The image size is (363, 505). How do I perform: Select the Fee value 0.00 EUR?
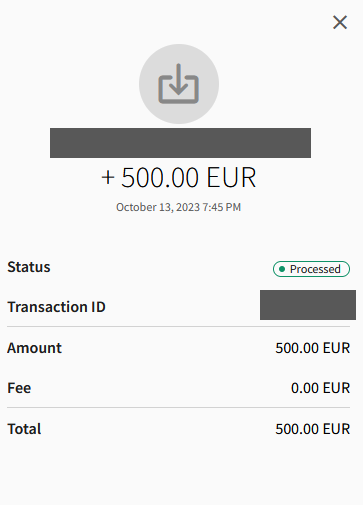coord(320,388)
